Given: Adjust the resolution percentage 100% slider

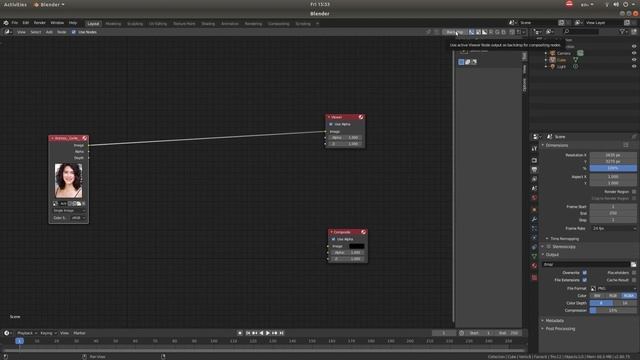Looking at the screenshot, I should (x=613, y=168).
